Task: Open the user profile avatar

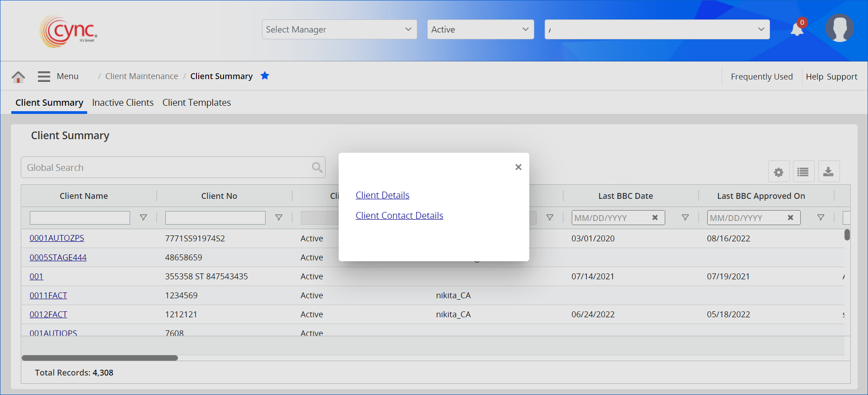Action: pos(839,28)
